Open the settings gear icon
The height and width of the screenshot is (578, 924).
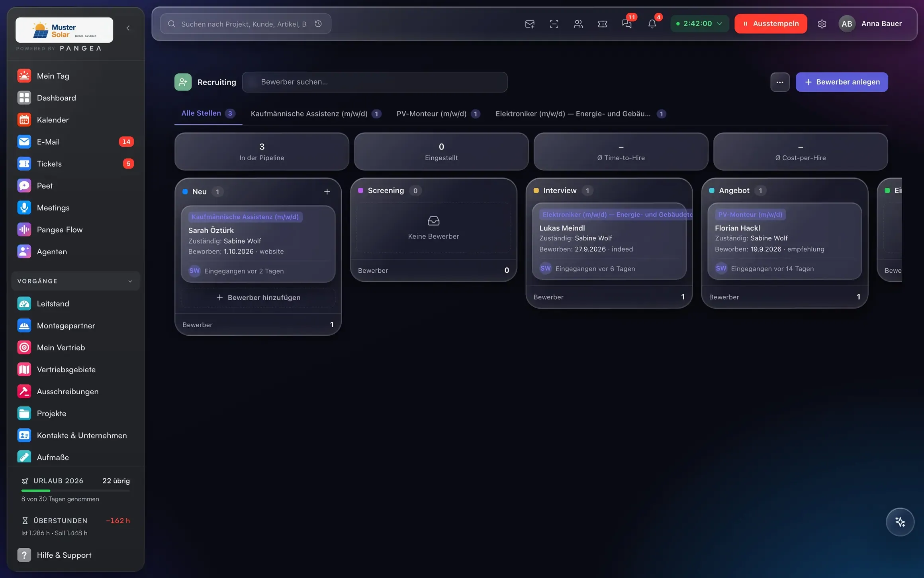click(x=822, y=24)
